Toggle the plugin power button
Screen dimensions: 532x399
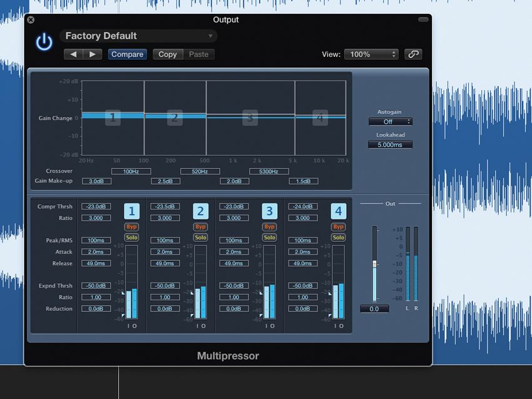click(x=44, y=42)
